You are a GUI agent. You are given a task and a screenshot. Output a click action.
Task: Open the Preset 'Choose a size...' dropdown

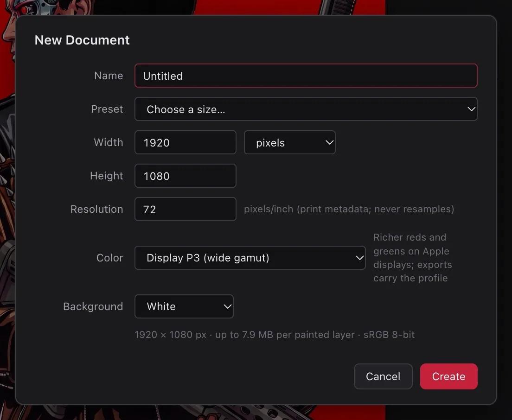point(306,109)
